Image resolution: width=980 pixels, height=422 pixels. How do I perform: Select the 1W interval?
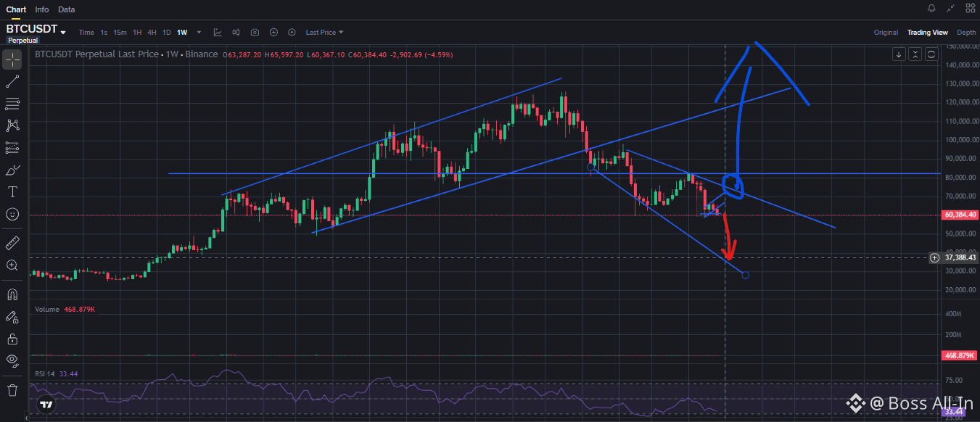(x=181, y=32)
